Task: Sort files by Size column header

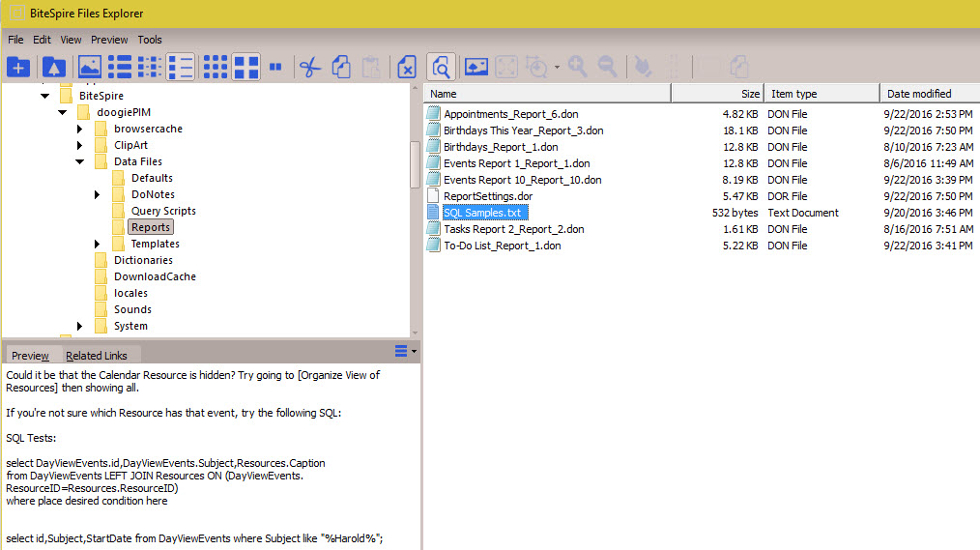Action: pos(717,94)
